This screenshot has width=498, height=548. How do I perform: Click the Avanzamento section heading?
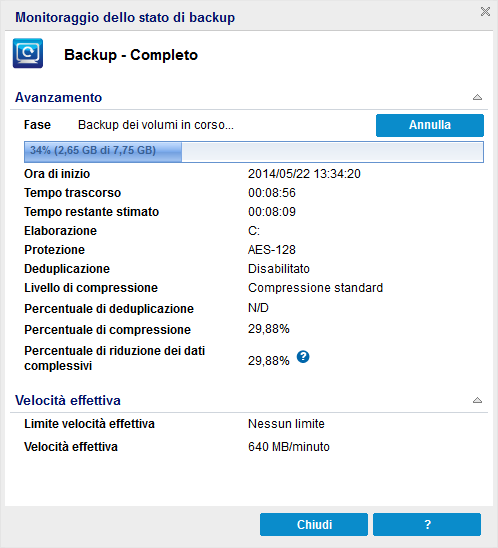pos(58,98)
